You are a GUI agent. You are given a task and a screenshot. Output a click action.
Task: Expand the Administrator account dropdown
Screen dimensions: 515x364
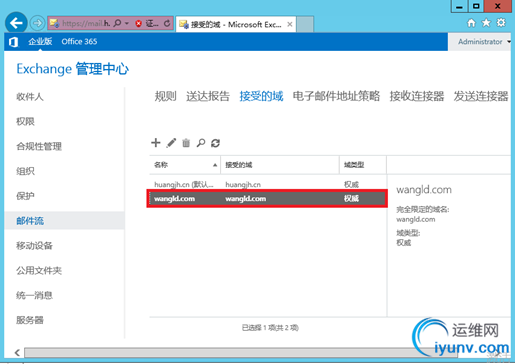tap(483, 42)
